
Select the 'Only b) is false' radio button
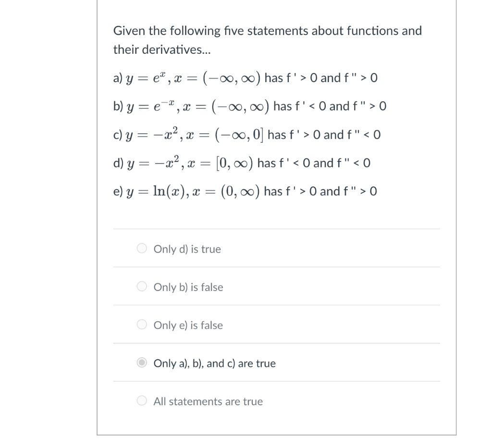click(x=142, y=286)
